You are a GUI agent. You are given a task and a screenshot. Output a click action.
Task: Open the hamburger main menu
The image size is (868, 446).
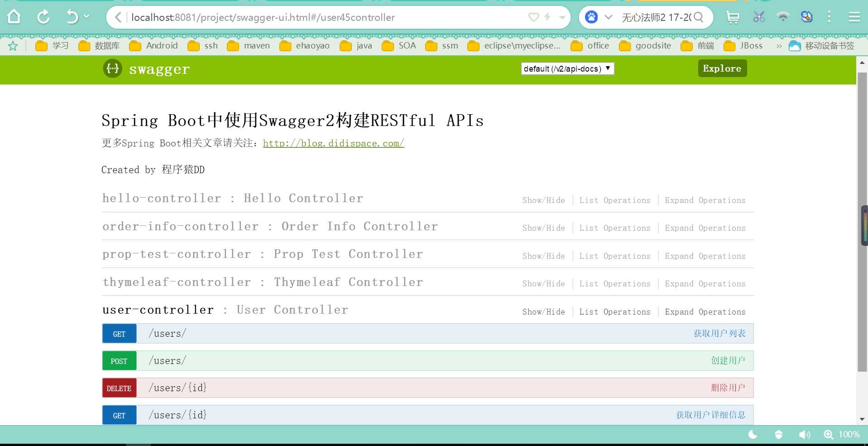[854, 17]
